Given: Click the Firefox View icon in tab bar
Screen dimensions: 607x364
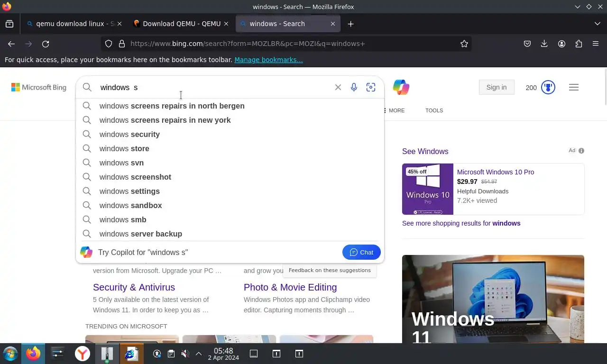Looking at the screenshot, I should pyautogui.click(x=9, y=24).
